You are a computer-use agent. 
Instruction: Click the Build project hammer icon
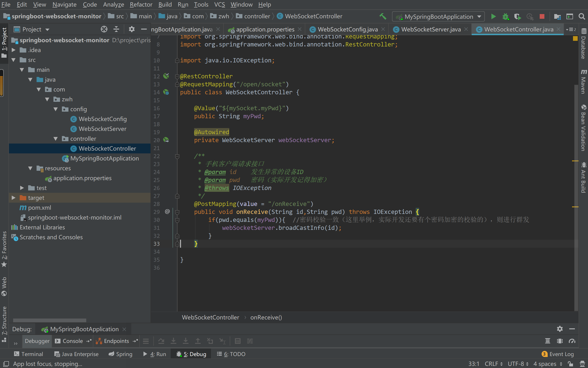point(383,17)
